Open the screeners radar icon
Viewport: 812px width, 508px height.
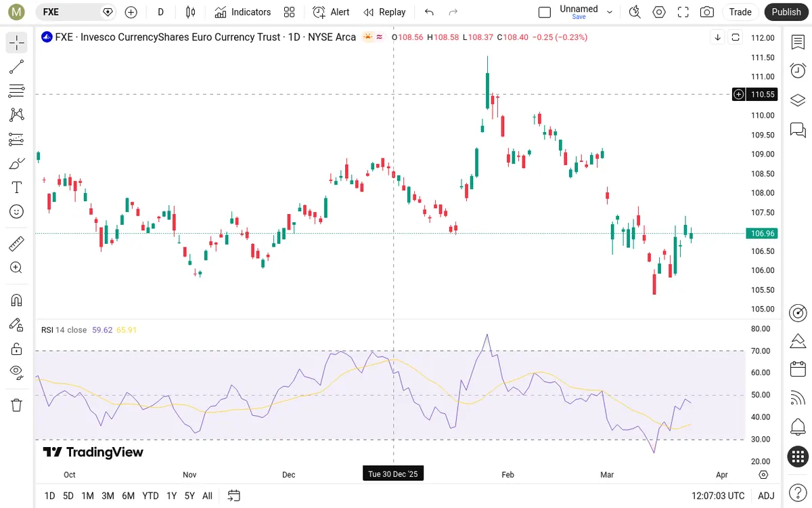[798, 312]
